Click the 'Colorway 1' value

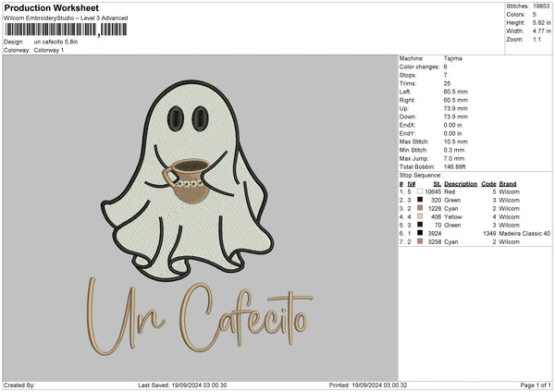click(49, 50)
